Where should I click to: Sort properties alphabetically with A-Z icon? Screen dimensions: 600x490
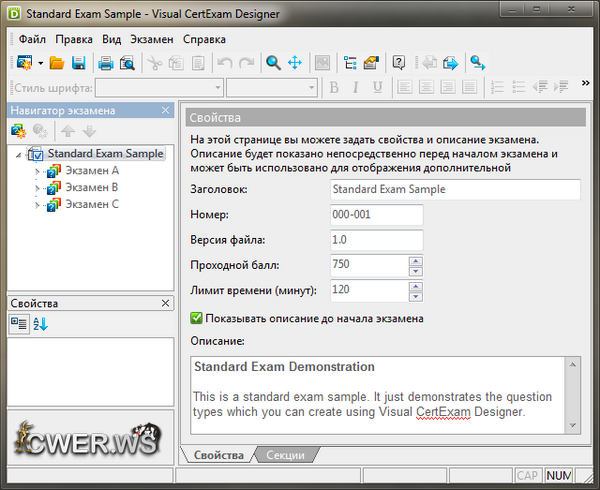(x=41, y=323)
